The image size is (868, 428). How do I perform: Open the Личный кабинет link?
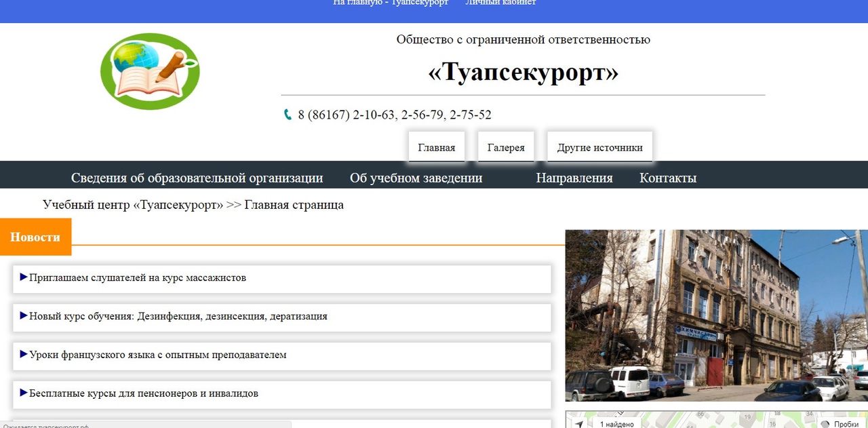500,3
